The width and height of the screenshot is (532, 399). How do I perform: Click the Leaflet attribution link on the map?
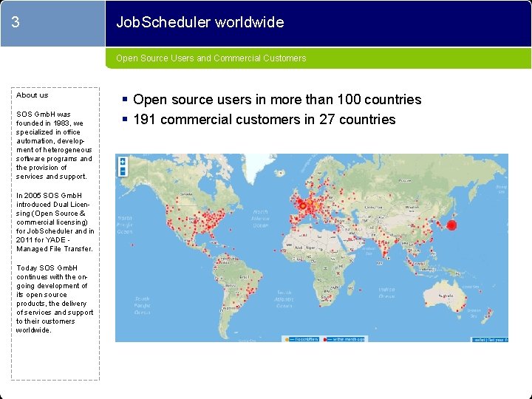[x=478, y=340]
